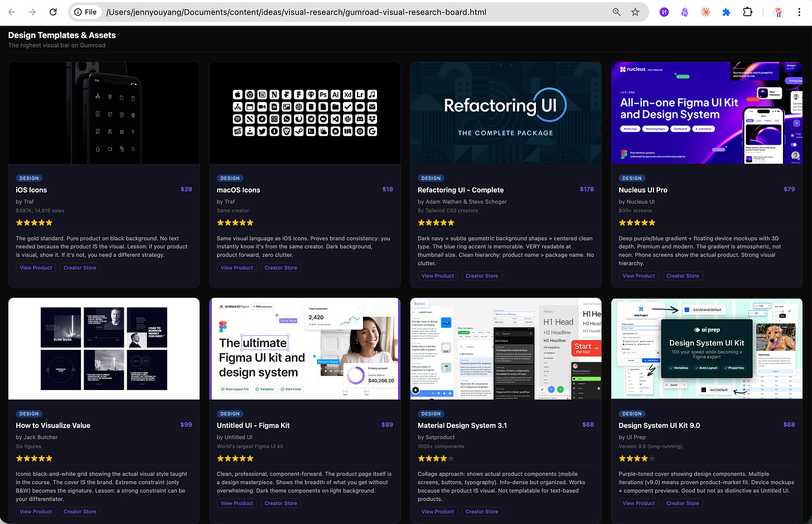Image resolution: width=812 pixels, height=524 pixels.
Task: Open Creator Store for Material Design System 3.1
Action: coord(482,512)
